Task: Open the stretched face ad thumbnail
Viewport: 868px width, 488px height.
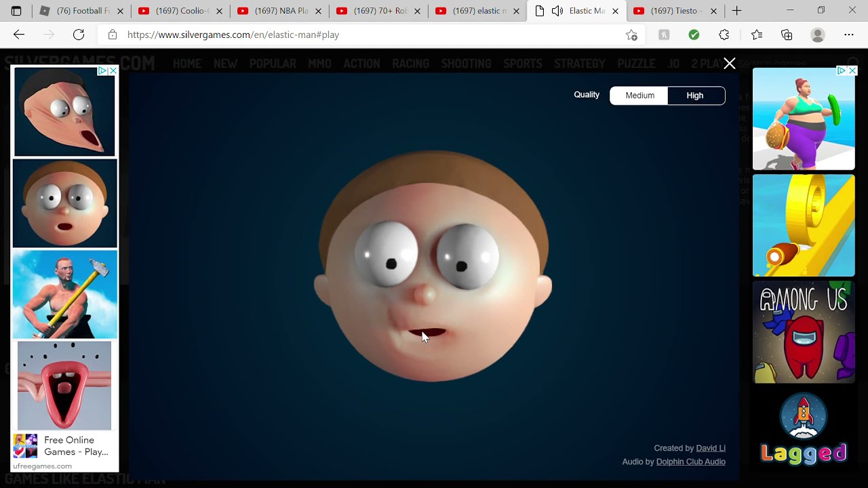Action: tap(64, 112)
